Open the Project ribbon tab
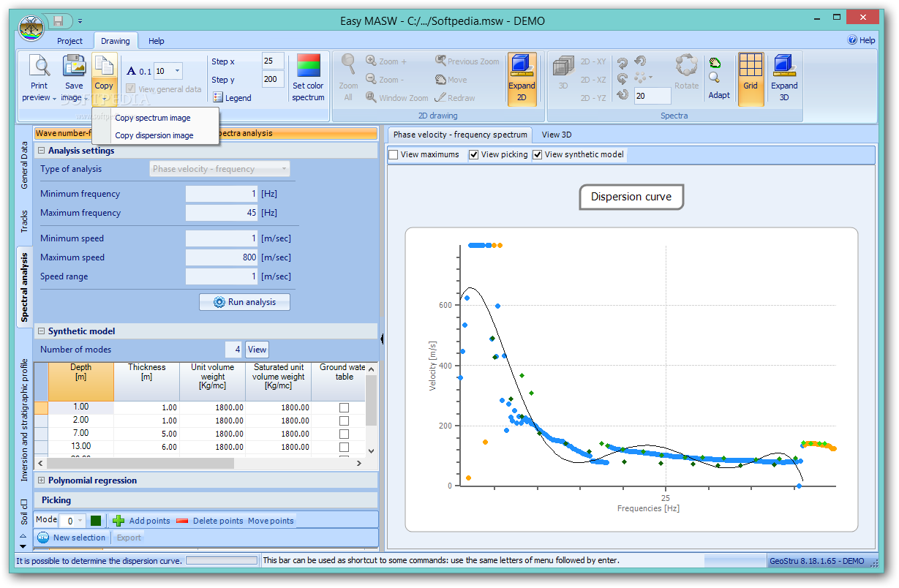Image resolution: width=899 pixels, height=588 pixels. [70, 41]
